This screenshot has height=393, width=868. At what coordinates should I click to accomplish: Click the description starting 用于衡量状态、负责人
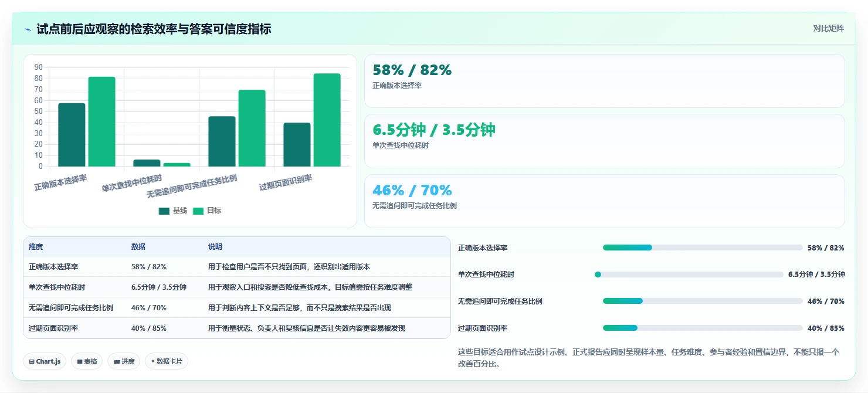pos(307,328)
